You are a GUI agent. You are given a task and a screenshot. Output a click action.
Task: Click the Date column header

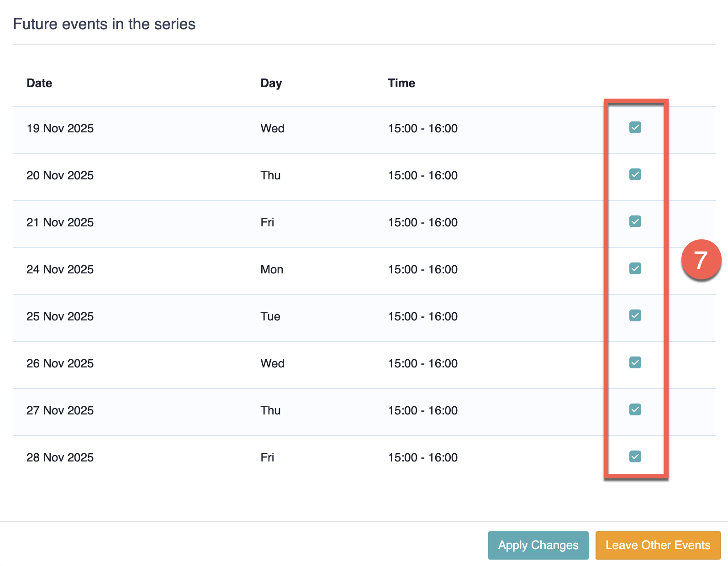click(x=39, y=83)
